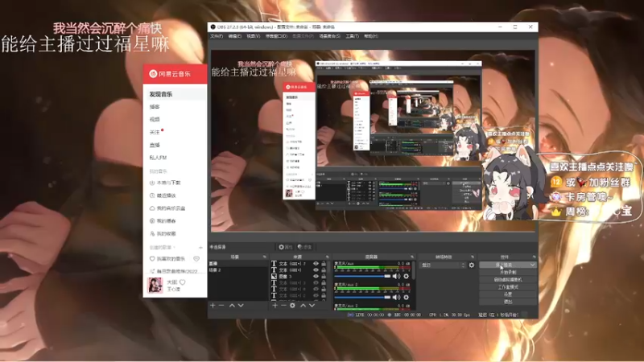
Task: Open 播客 in NetEase sidebar
Action: tap(155, 107)
